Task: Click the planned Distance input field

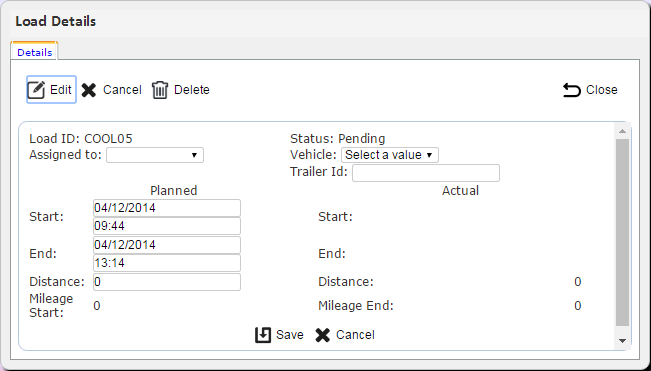Action: [x=167, y=282]
